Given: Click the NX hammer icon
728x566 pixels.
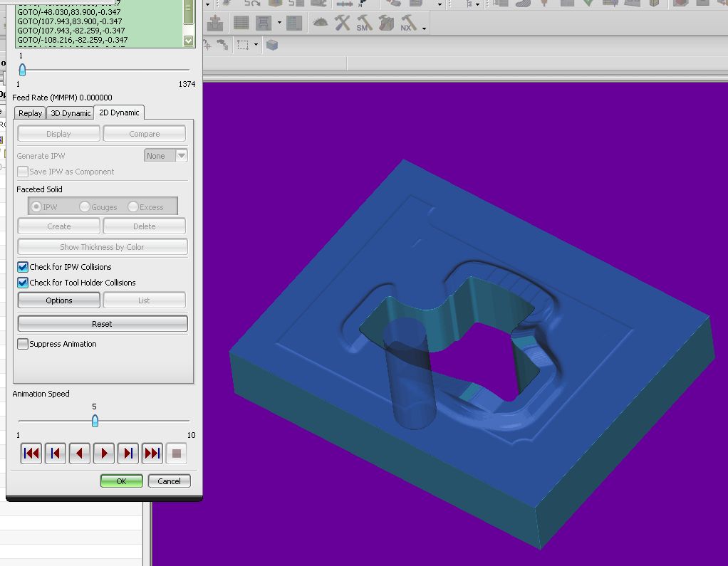Looking at the screenshot, I should pos(408,23).
